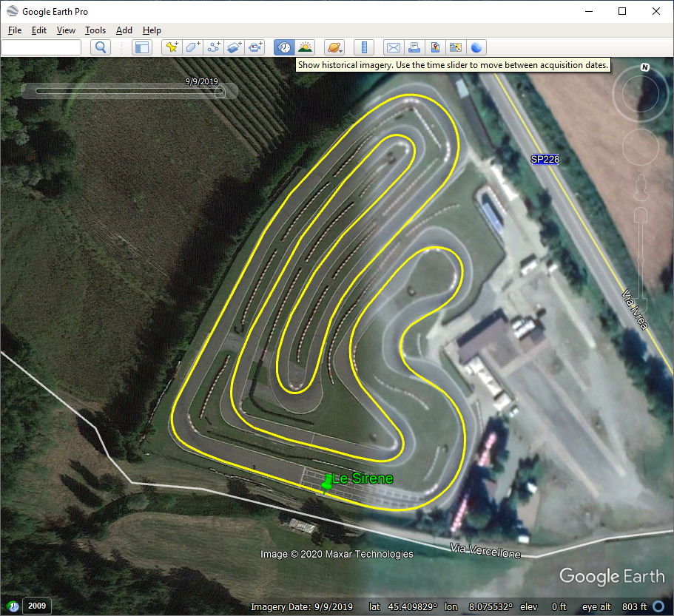Choose the Add Image Overlay tool
The height and width of the screenshot is (616, 674).
coord(234,47)
